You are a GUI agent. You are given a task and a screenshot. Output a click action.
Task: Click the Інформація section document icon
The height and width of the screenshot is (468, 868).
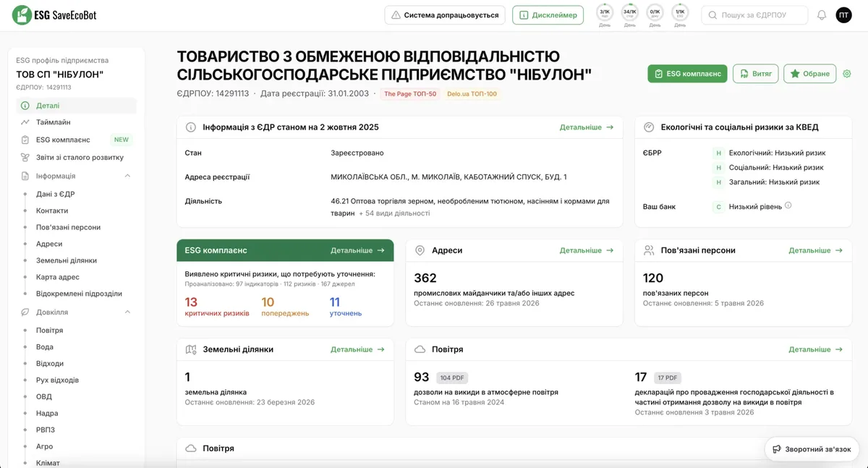click(25, 176)
